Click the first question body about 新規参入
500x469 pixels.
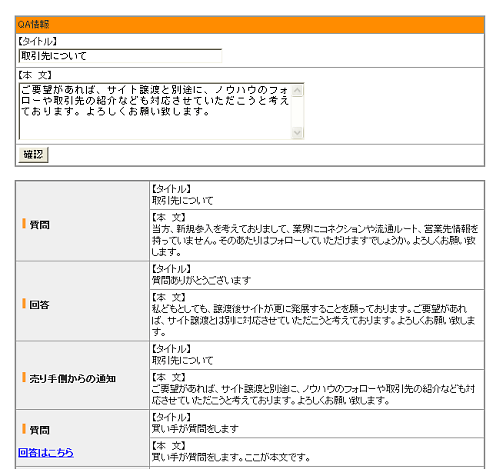315,240
